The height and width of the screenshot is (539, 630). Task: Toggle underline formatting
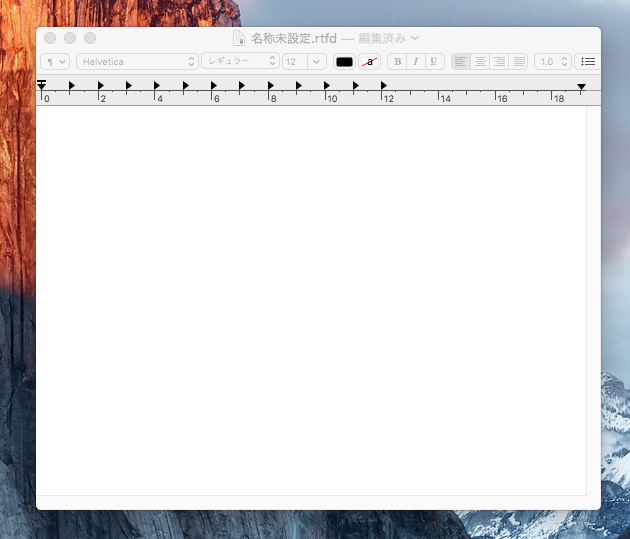[x=434, y=62]
